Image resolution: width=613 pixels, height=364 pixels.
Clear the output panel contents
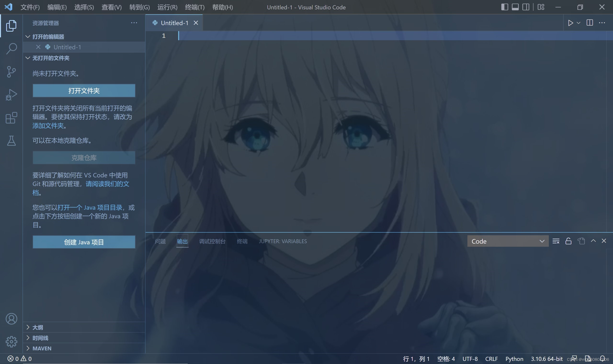556,241
